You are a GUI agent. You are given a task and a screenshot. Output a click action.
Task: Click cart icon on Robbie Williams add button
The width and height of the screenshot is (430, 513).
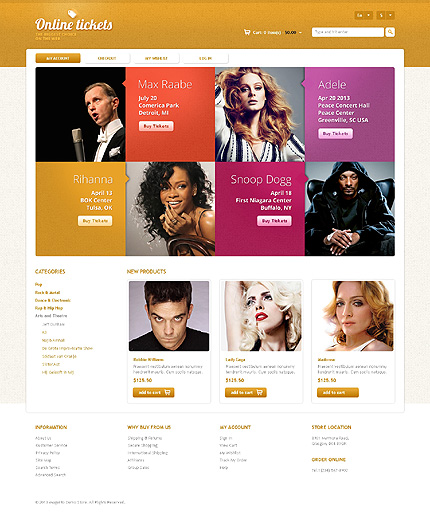tap(167, 392)
